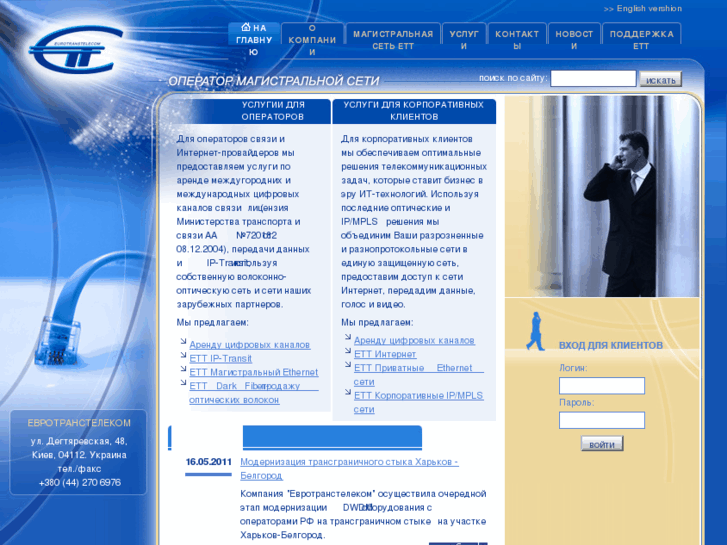Click arrow bullet beside ETT Корпоративные IP/MPLS

[348, 392]
